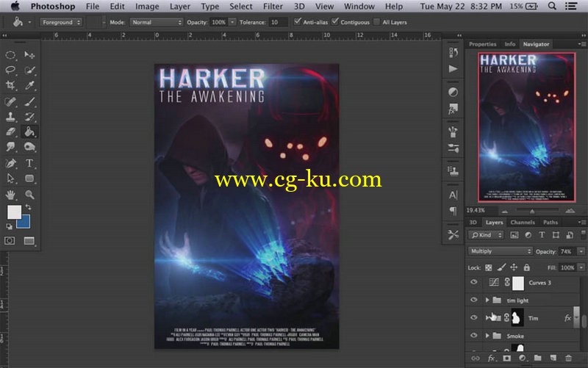Click the foreground color swatch
The width and height of the screenshot is (588, 368).
(x=14, y=212)
